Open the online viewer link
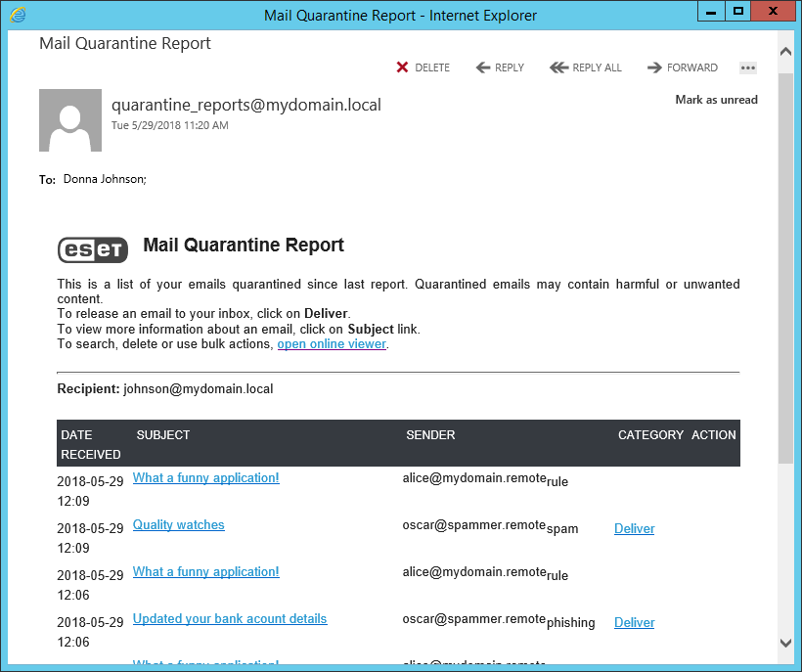The width and height of the screenshot is (802, 672). (x=331, y=343)
